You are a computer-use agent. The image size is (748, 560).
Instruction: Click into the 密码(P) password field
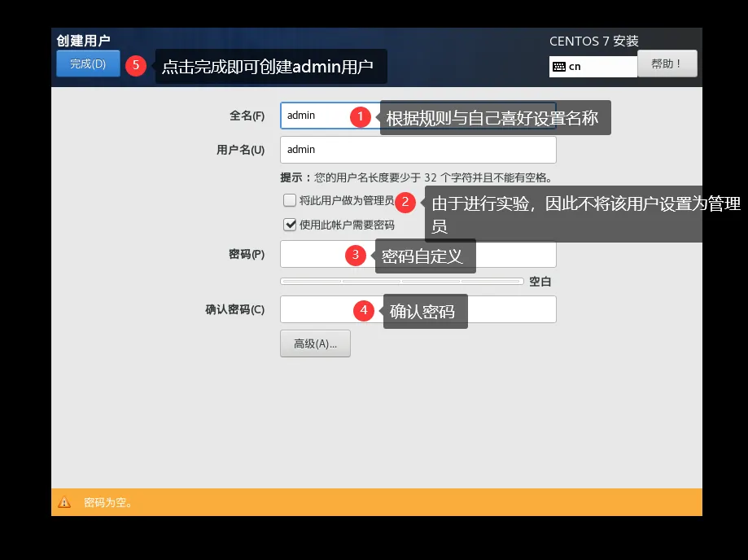click(x=418, y=254)
